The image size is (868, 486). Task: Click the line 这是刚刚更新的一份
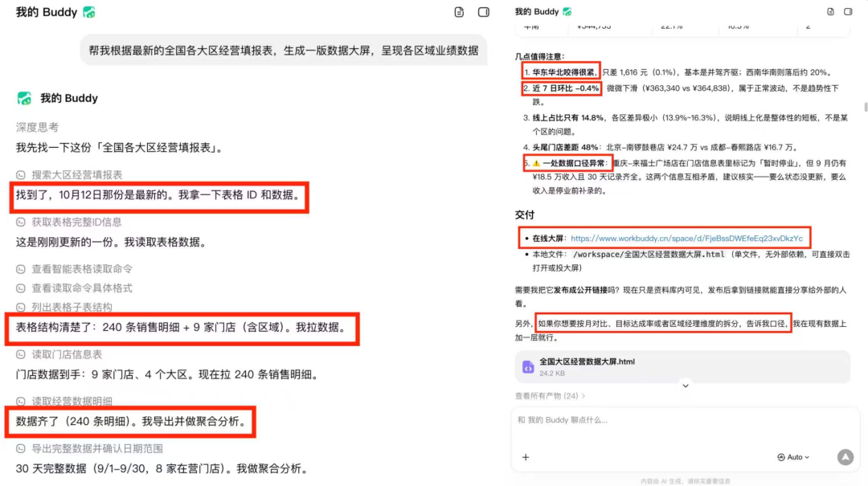click(x=111, y=242)
